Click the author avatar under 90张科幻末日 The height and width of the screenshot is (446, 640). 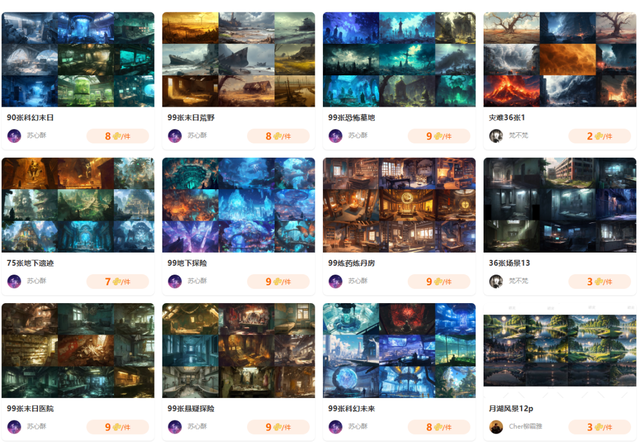point(14,136)
